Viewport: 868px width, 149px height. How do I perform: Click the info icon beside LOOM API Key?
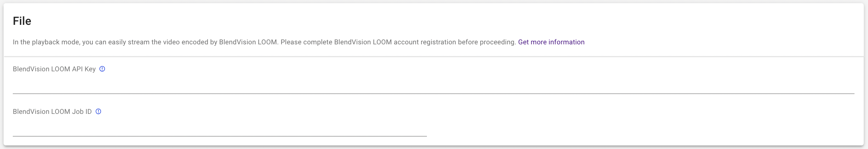pyautogui.click(x=102, y=69)
